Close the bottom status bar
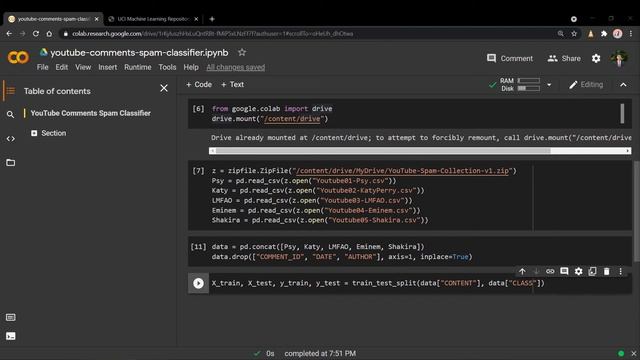Screen dimensions: 640x360 (x=633, y=353)
